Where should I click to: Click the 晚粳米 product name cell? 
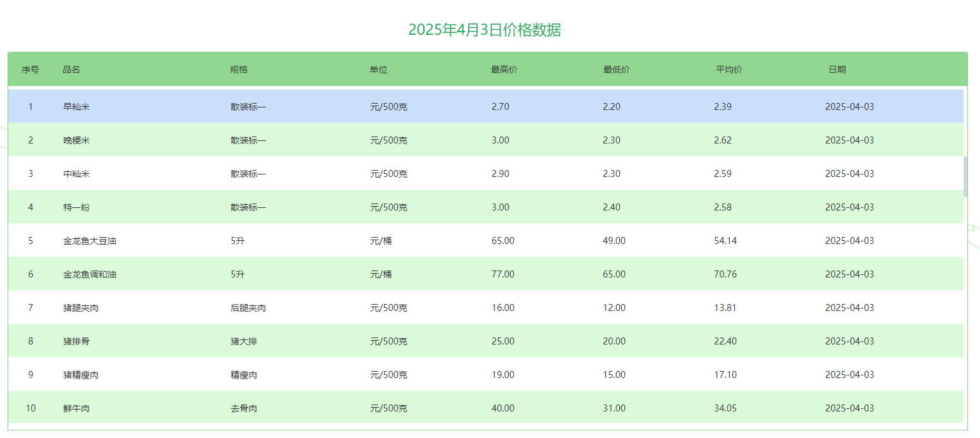(76, 140)
